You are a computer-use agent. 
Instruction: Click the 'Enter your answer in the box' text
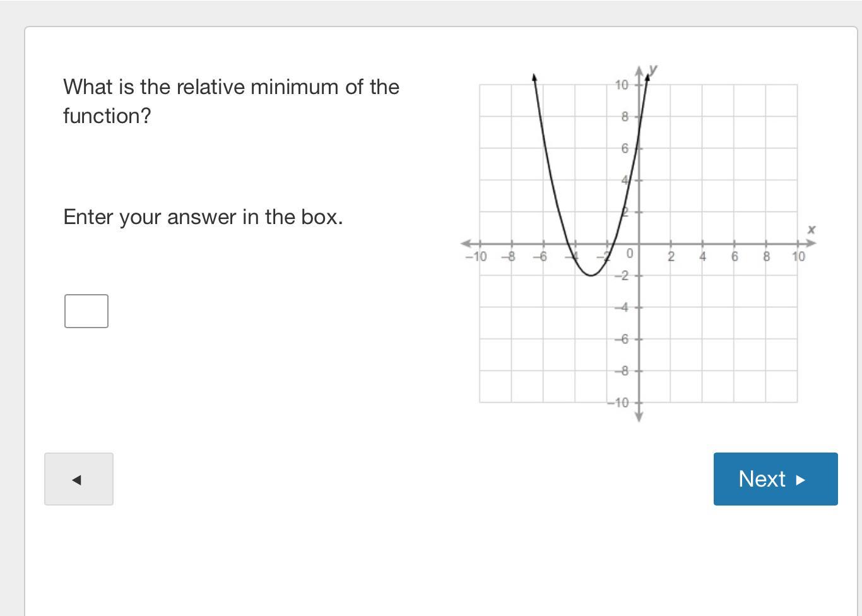coord(203,217)
